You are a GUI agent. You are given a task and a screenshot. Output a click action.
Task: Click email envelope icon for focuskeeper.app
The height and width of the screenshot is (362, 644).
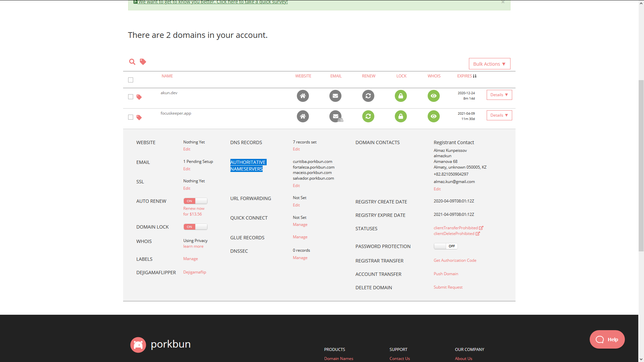tap(335, 116)
